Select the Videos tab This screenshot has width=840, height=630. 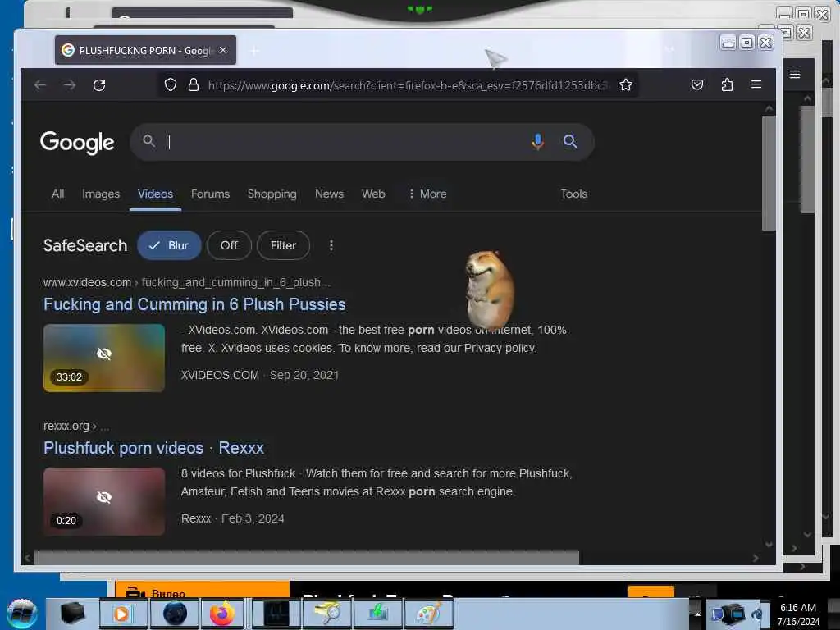[x=155, y=194]
